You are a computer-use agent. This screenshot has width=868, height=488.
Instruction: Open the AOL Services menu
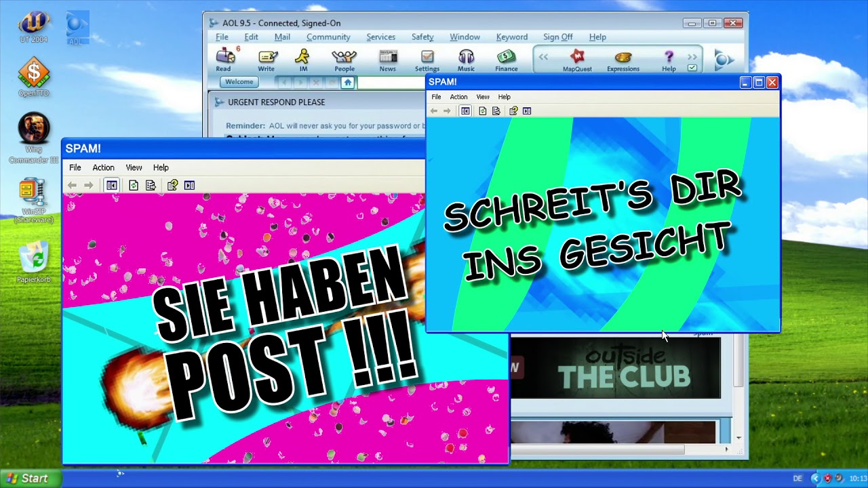[380, 37]
